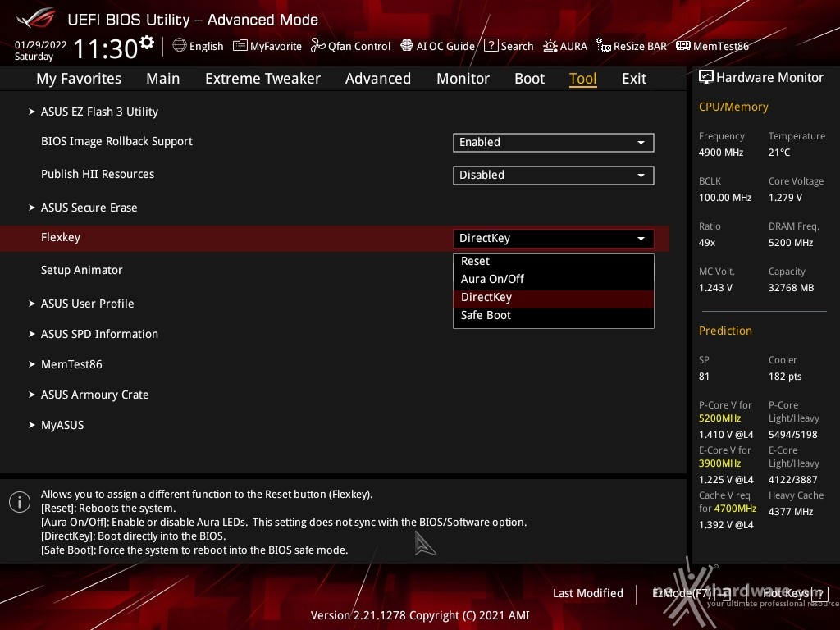Click the globe language icon
This screenshot has height=630, width=840.
click(180, 46)
